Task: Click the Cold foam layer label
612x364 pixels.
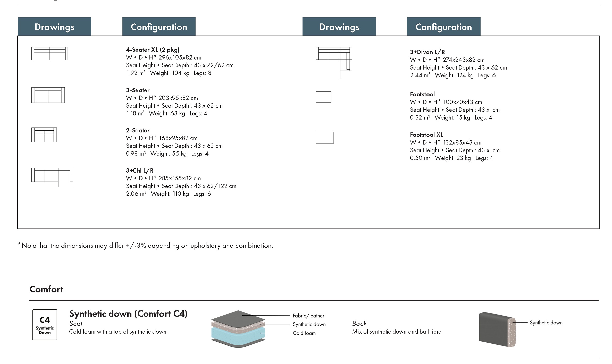Action: pos(304,333)
